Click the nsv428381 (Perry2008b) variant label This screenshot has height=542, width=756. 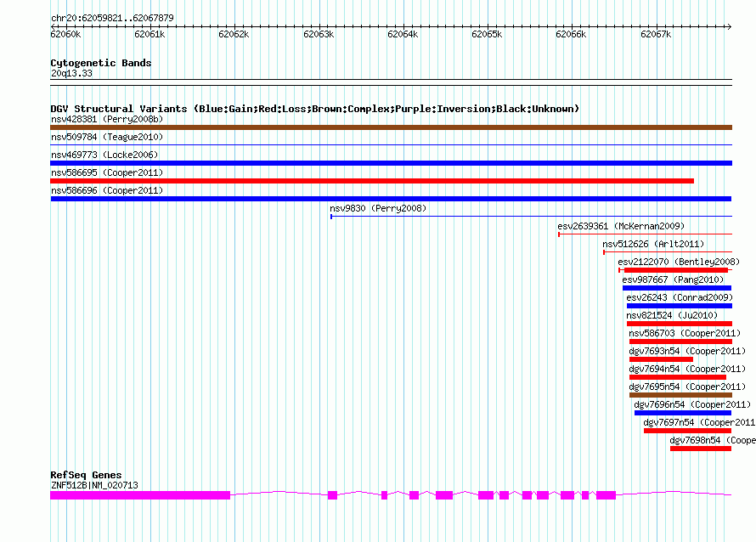[107, 119]
